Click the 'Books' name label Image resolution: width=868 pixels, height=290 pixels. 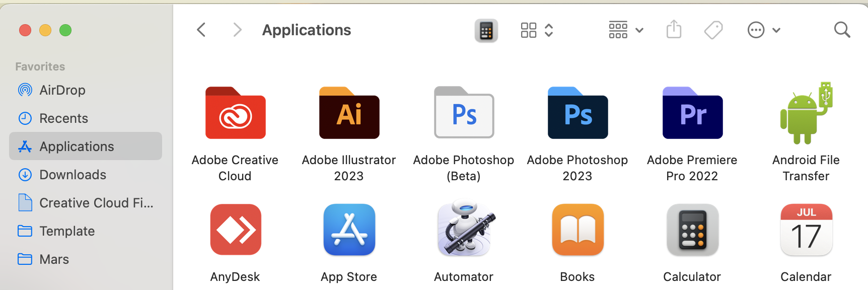coord(577,277)
